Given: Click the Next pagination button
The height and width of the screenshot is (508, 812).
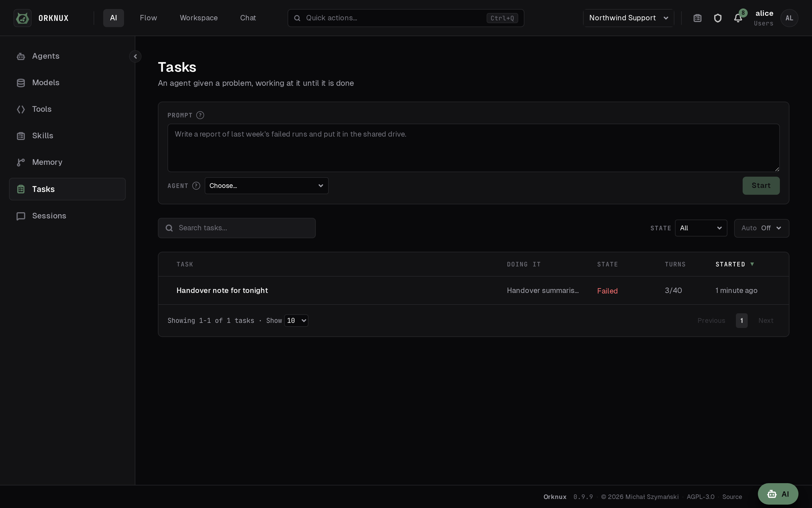Looking at the screenshot, I should [x=766, y=321].
